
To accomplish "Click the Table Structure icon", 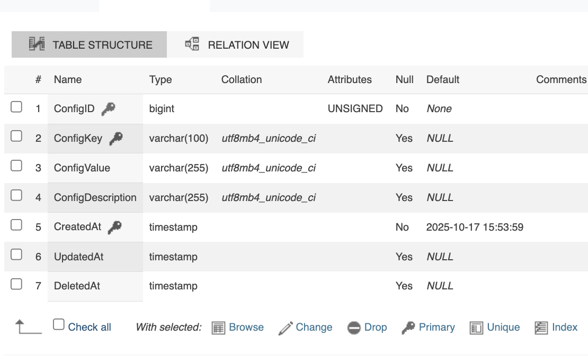I will [x=37, y=44].
